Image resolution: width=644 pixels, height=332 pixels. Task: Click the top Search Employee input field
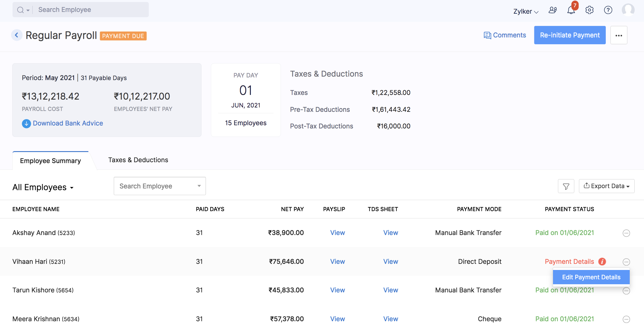(x=90, y=10)
